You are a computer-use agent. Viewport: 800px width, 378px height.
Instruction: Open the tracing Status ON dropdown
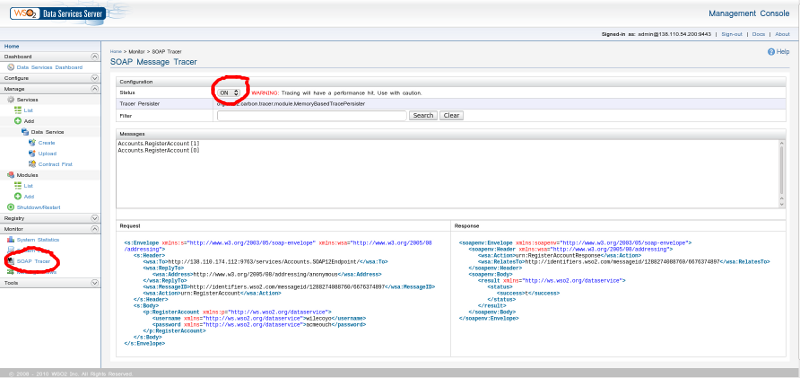click(229, 93)
